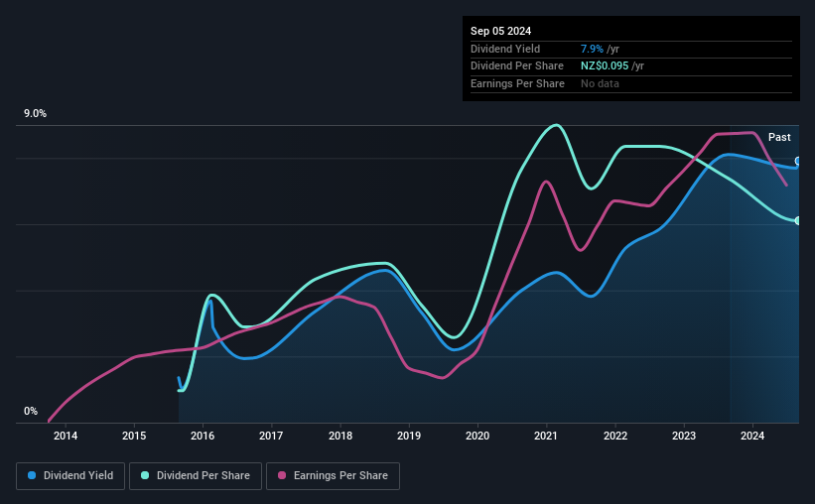Click the teal Dividend Per Share endpoint marker
The width and height of the screenshot is (815, 504).
pyautogui.click(x=798, y=221)
